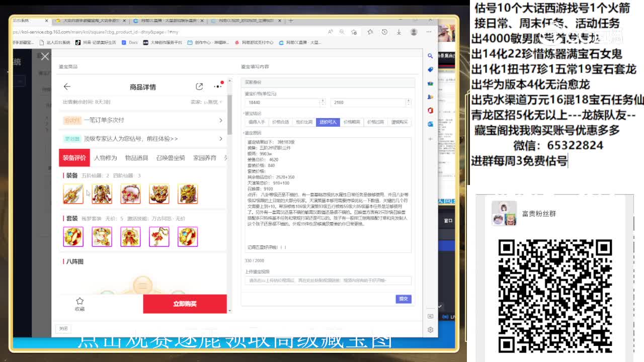Image resolution: width=644 pixels, height=362 pixels.
Task: Open the Edge sidebar settings gear
Action: coord(430,330)
